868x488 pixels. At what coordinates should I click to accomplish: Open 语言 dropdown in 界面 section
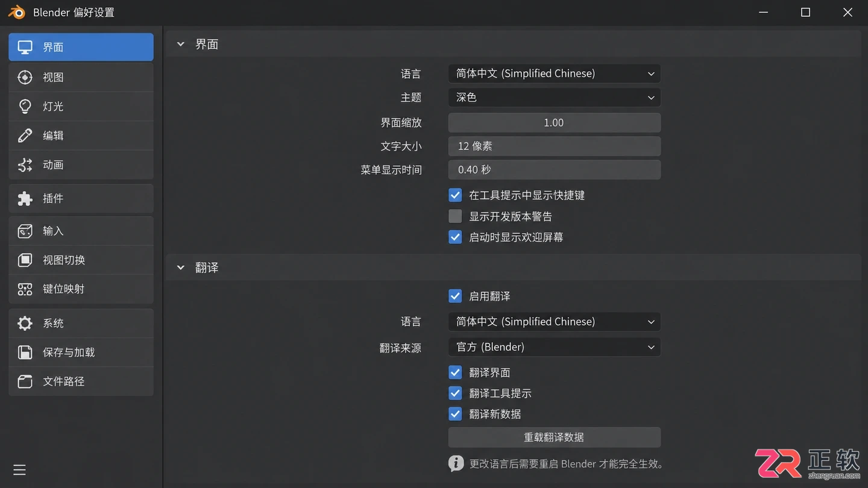[555, 74]
